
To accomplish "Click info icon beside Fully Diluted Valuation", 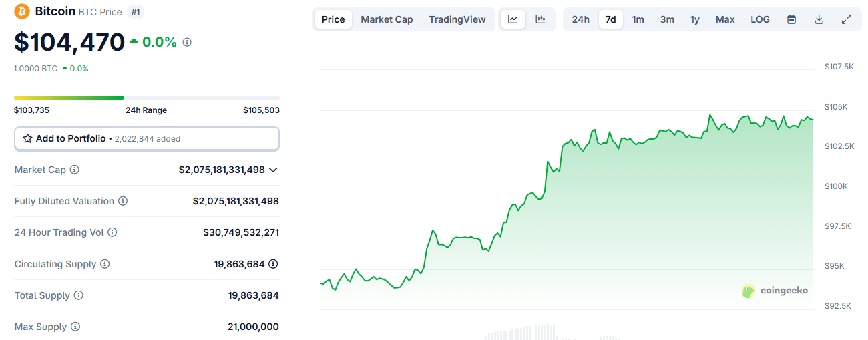I will click(123, 201).
